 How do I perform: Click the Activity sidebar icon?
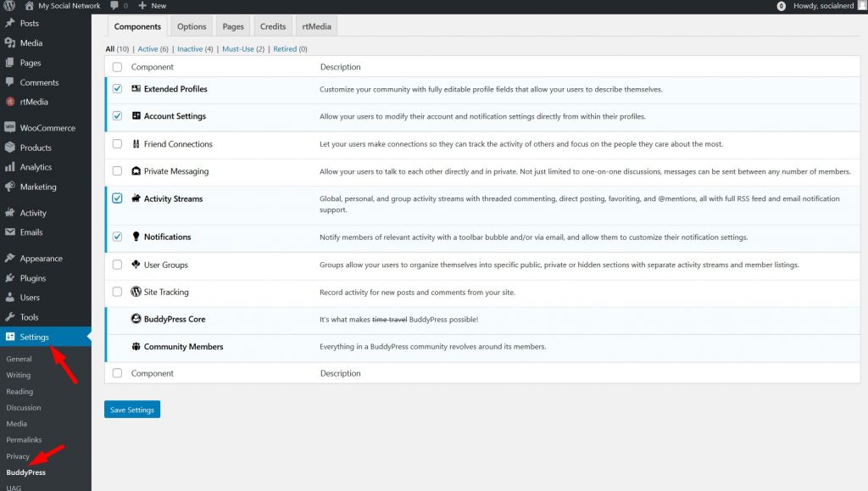[x=10, y=213]
